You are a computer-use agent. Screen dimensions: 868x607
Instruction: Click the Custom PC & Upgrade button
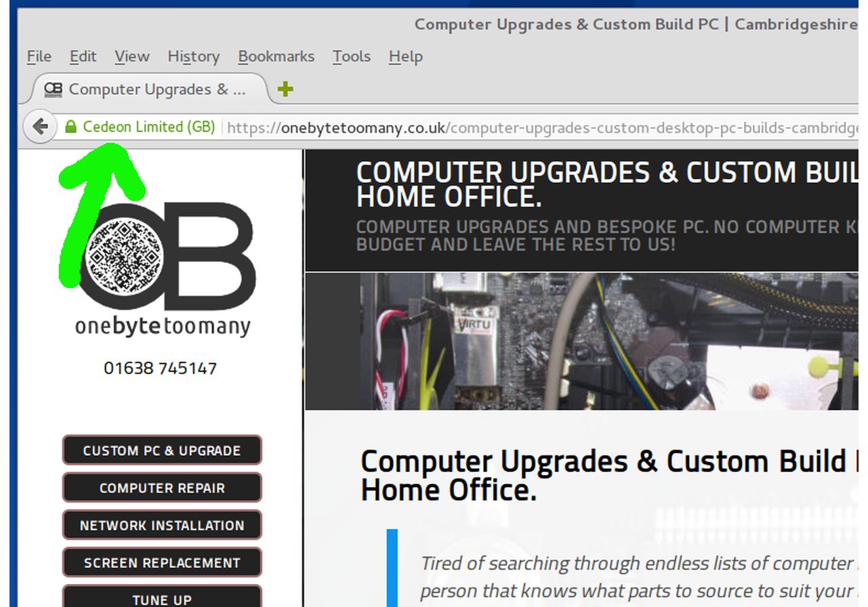162,451
